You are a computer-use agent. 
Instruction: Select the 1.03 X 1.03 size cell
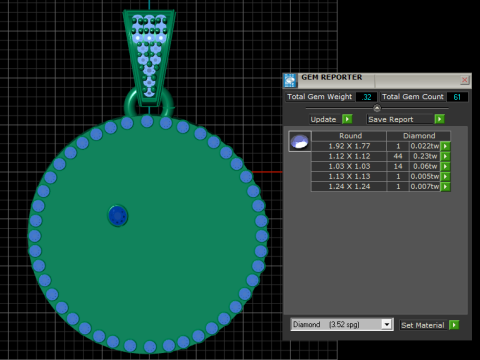pos(349,166)
